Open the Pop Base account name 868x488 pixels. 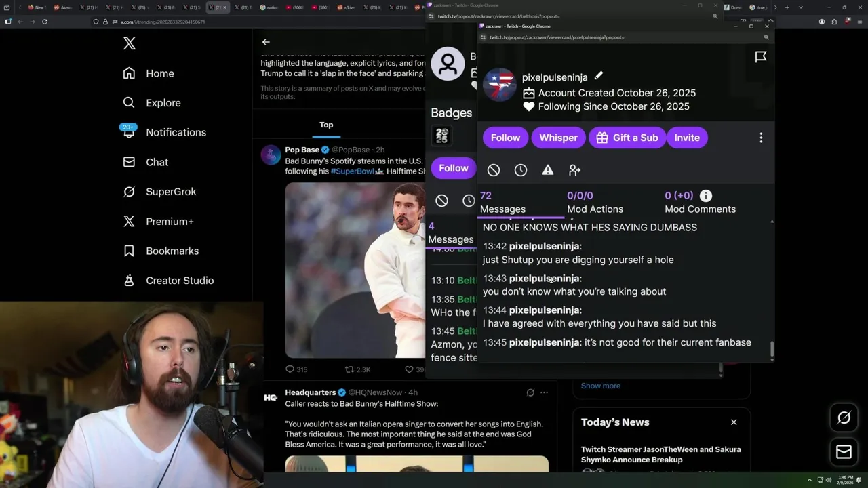tap(302, 150)
